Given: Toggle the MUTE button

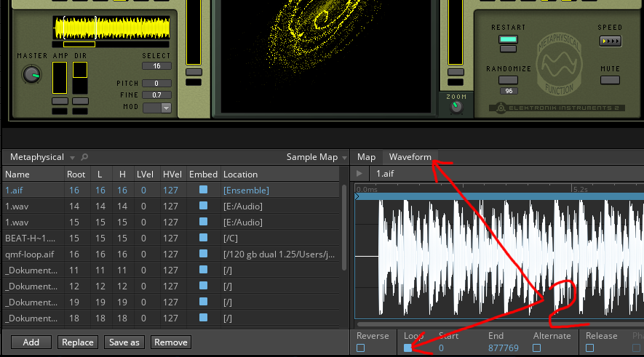Looking at the screenshot, I should coord(610,80).
